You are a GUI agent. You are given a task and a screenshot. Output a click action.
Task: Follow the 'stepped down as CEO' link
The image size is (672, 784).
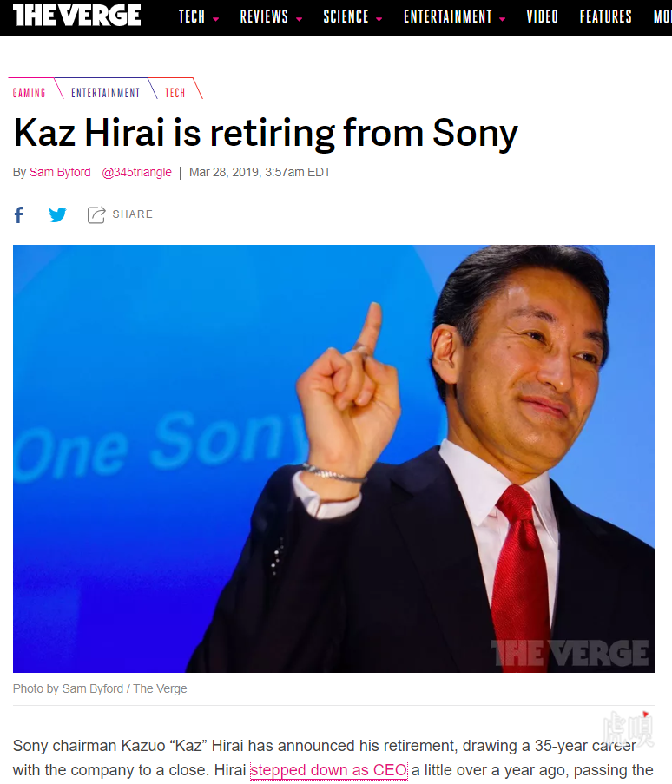tap(328, 770)
